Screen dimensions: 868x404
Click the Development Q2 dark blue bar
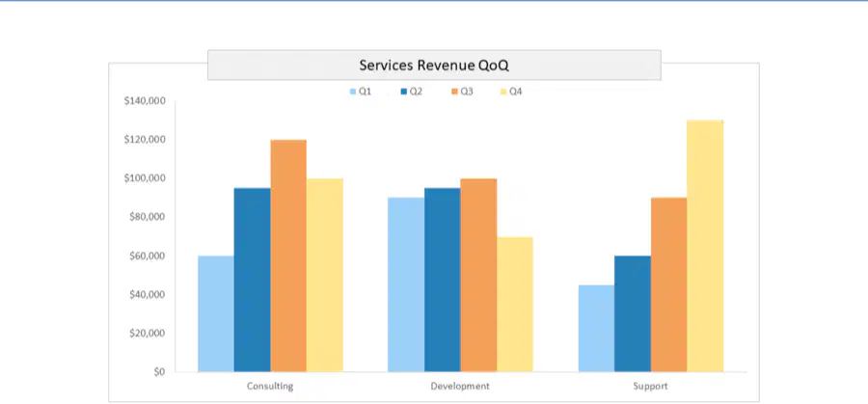pos(443,280)
